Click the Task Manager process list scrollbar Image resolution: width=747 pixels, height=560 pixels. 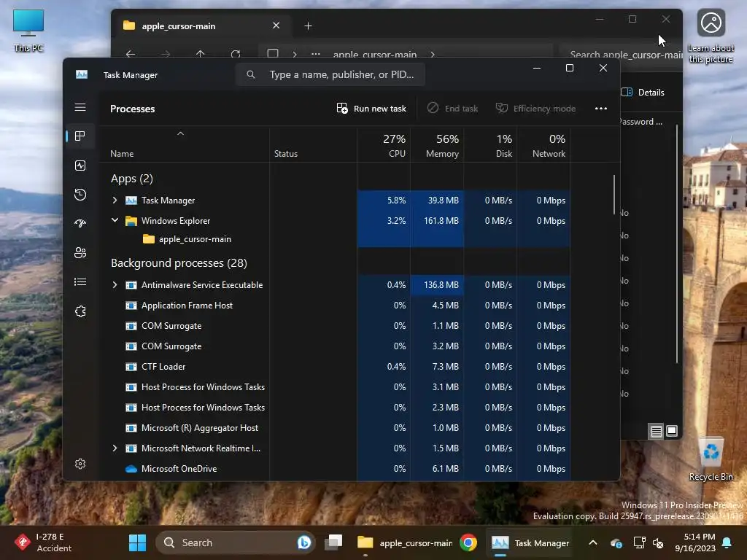point(614,195)
